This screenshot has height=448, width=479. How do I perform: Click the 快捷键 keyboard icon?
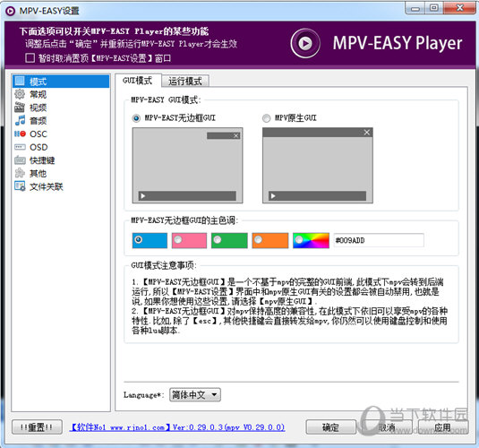(x=20, y=159)
